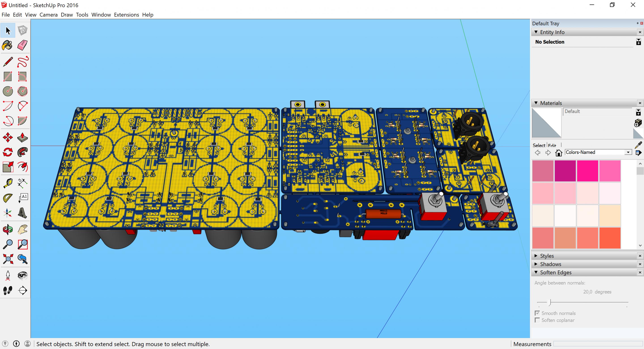This screenshot has height=349, width=644.
Task: Close the Styles panel
Action: 640,256
